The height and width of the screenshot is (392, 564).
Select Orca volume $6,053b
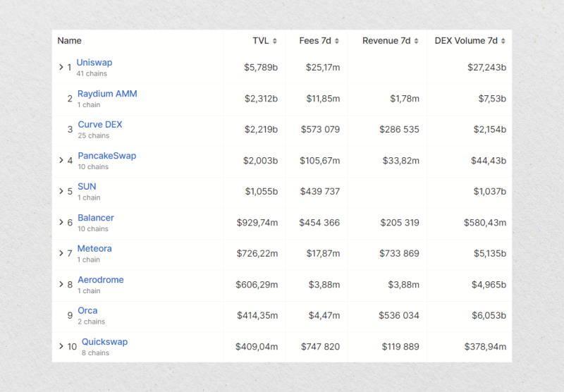[x=489, y=315]
